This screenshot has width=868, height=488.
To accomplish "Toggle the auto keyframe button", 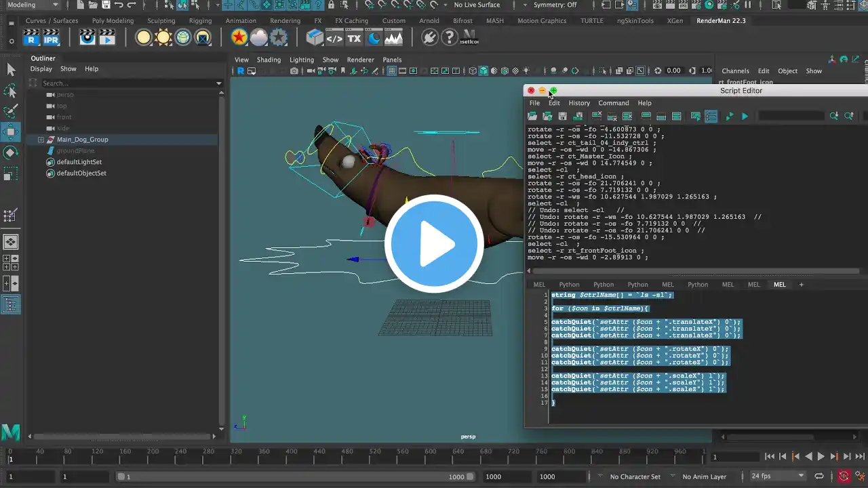I will coord(844,476).
